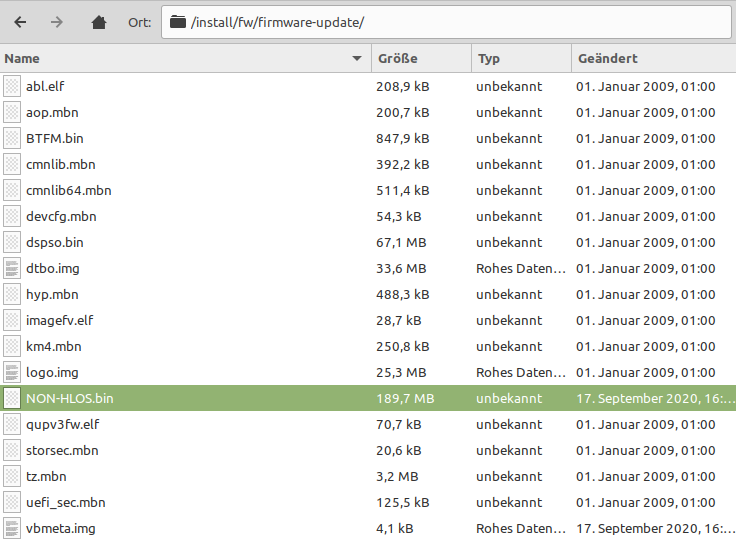Click the file name qupv3fw.elf

[62, 425]
